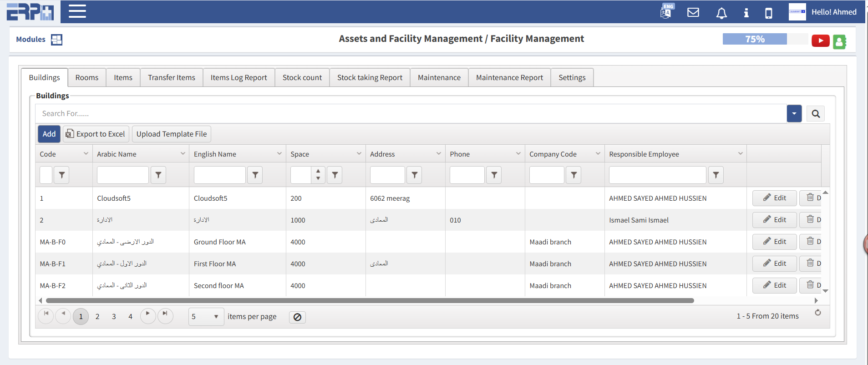Edit the Ground Floor MA row

pos(774,242)
